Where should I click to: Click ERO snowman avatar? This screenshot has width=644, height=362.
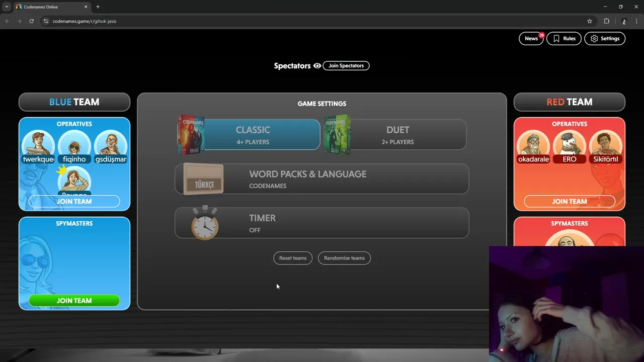(570, 145)
